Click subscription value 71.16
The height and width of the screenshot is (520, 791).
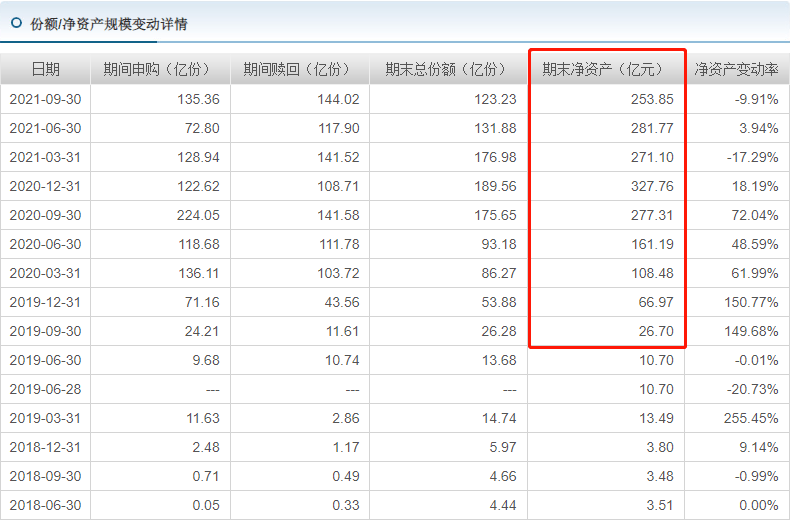(x=202, y=302)
